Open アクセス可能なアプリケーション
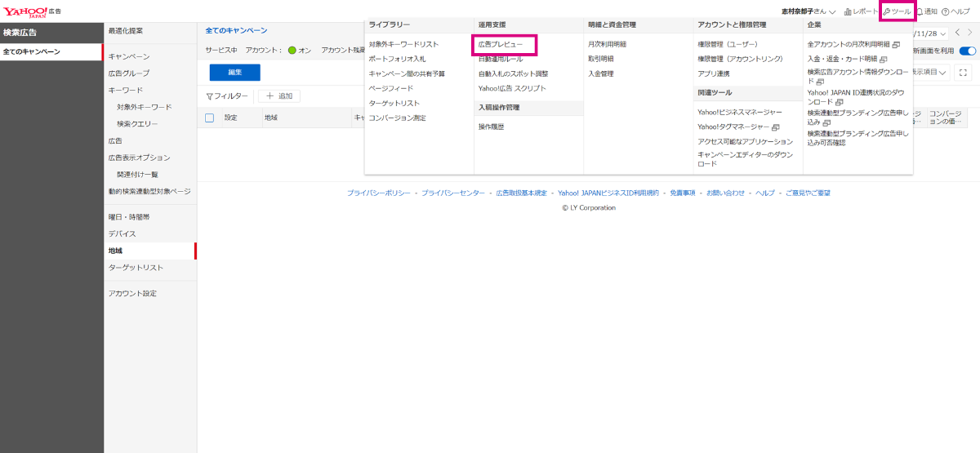The height and width of the screenshot is (453, 980). [x=745, y=141]
